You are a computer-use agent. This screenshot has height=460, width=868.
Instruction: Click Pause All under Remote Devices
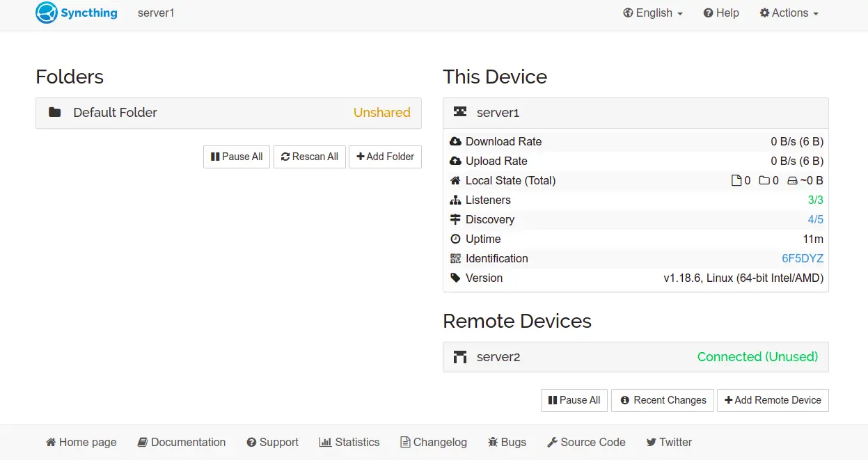574,400
